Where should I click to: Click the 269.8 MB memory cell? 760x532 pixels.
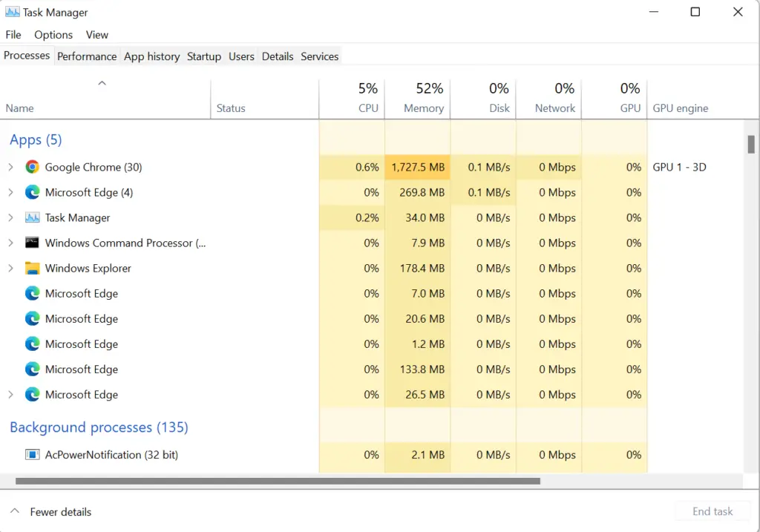[417, 192]
